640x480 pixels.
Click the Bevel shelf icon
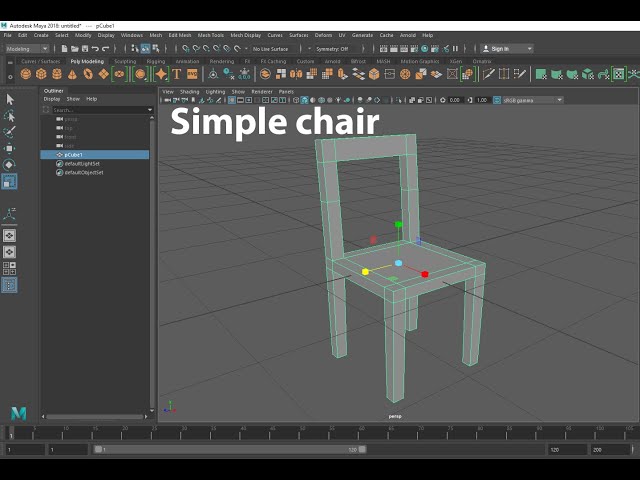click(374, 74)
